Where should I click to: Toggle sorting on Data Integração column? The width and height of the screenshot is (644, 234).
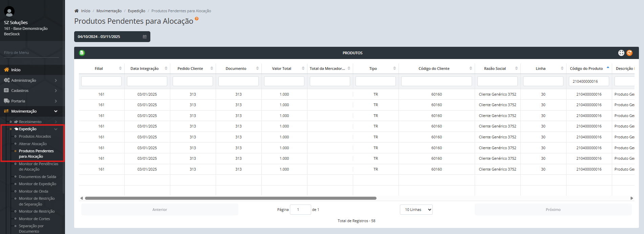point(166,69)
